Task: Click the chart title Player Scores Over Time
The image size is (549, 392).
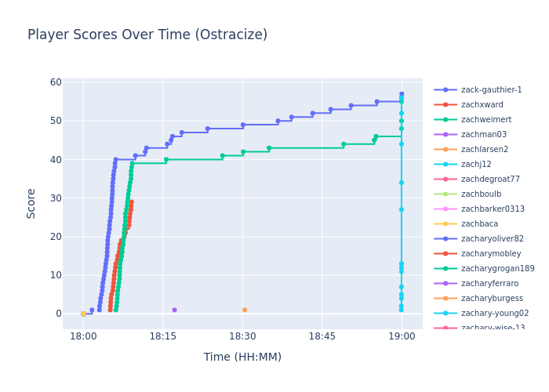Action: point(147,35)
